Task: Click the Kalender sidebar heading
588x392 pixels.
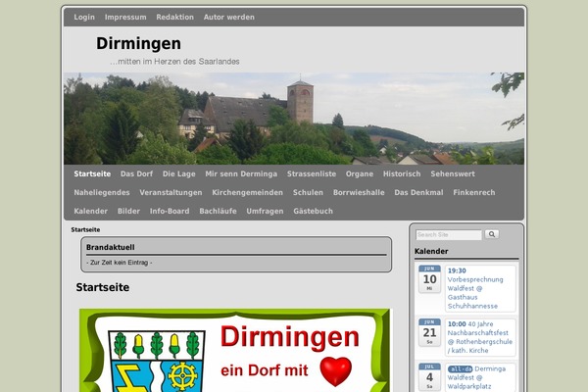Action: pos(431,251)
